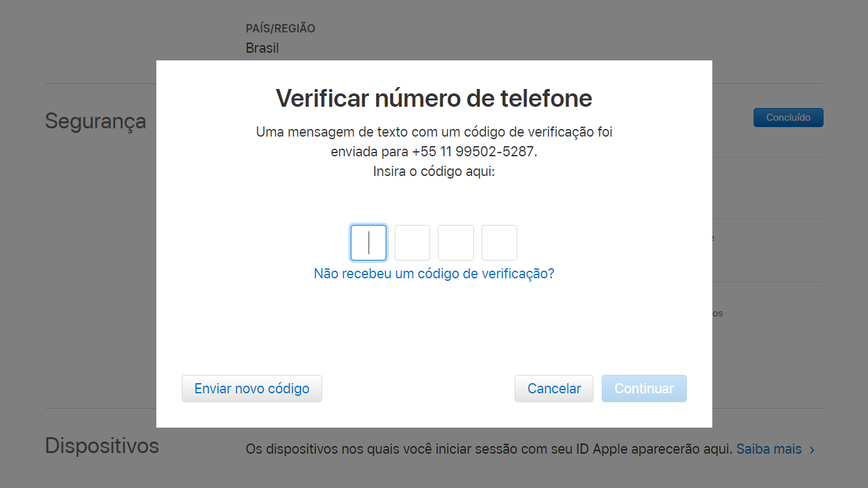Click the Dispositivos section heading
Viewport: 868px width, 488px height.
tap(102, 446)
